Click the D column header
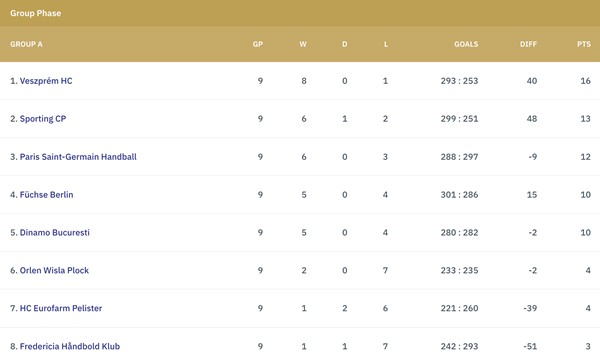The width and height of the screenshot is (600, 363). (345, 44)
